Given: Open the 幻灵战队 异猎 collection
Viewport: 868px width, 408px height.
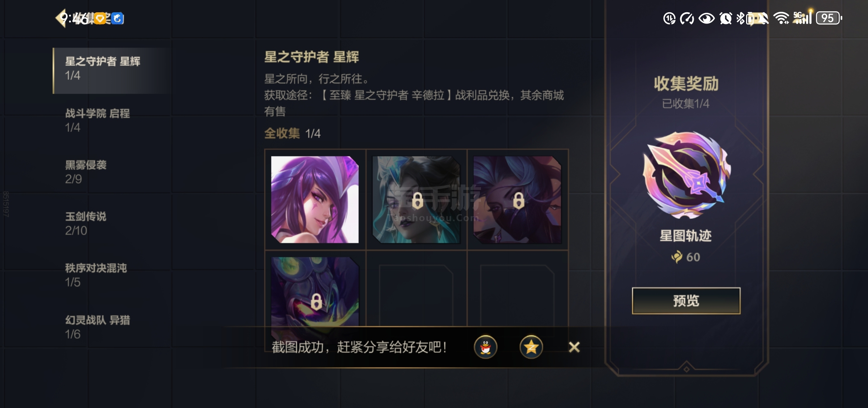Looking at the screenshot, I should (112, 327).
